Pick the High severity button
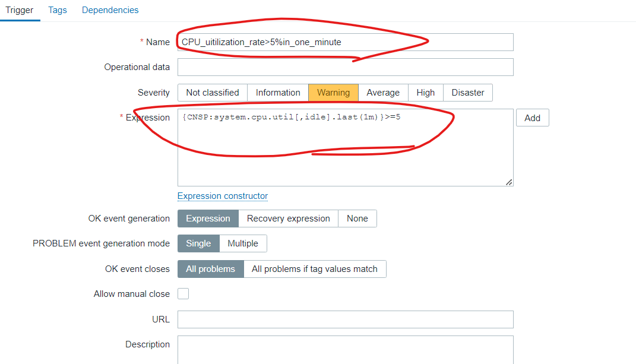 click(x=426, y=93)
